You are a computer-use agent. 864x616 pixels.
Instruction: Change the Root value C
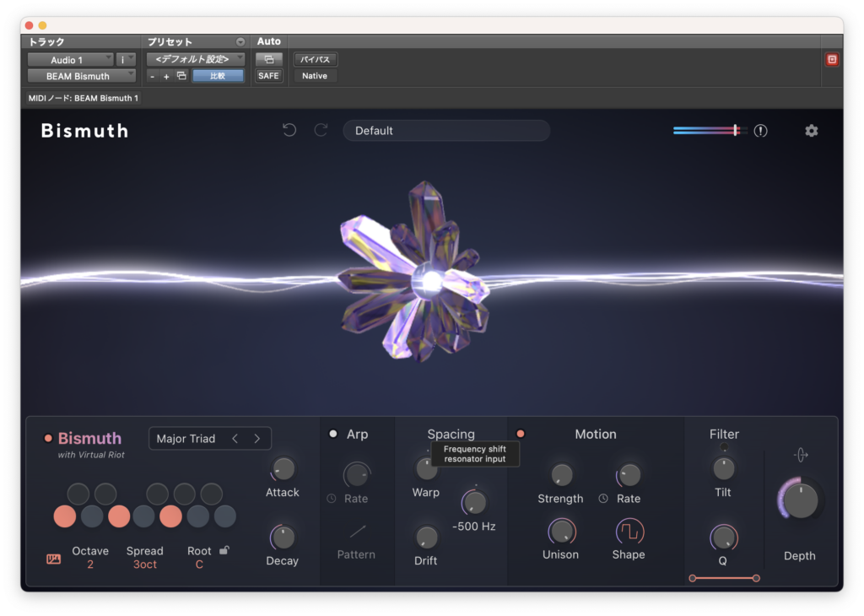pyautogui.click(x=199, y=565)
